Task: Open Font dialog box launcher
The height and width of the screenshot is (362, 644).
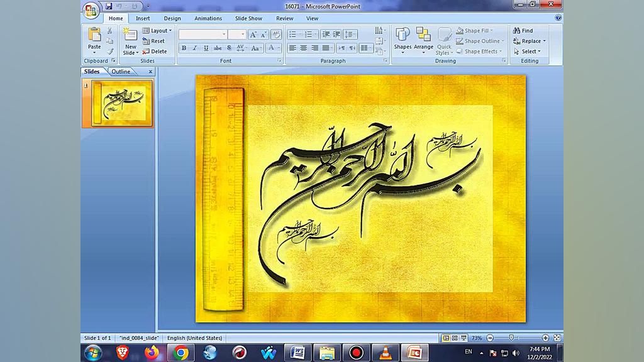Action: pos(279,60)
